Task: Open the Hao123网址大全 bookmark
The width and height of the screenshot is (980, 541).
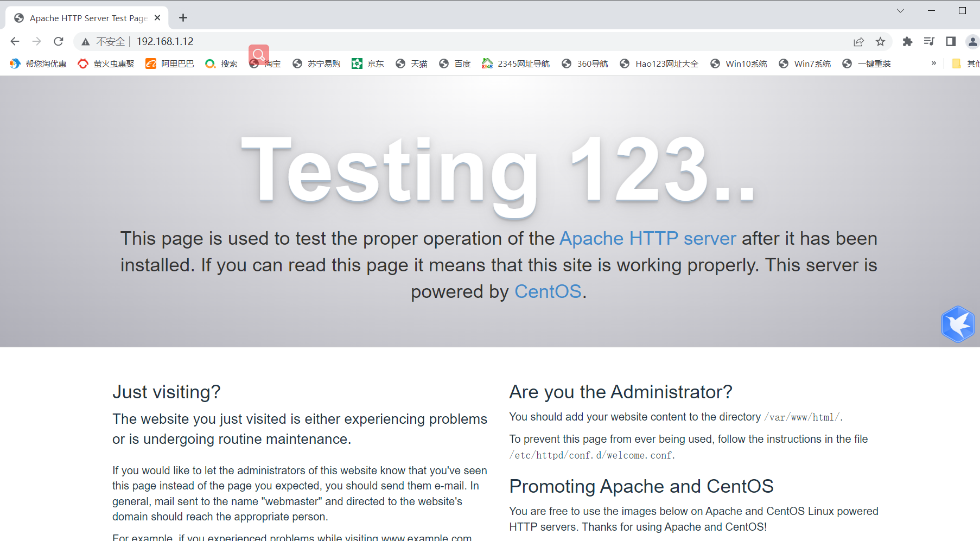Action: point(659,63)
